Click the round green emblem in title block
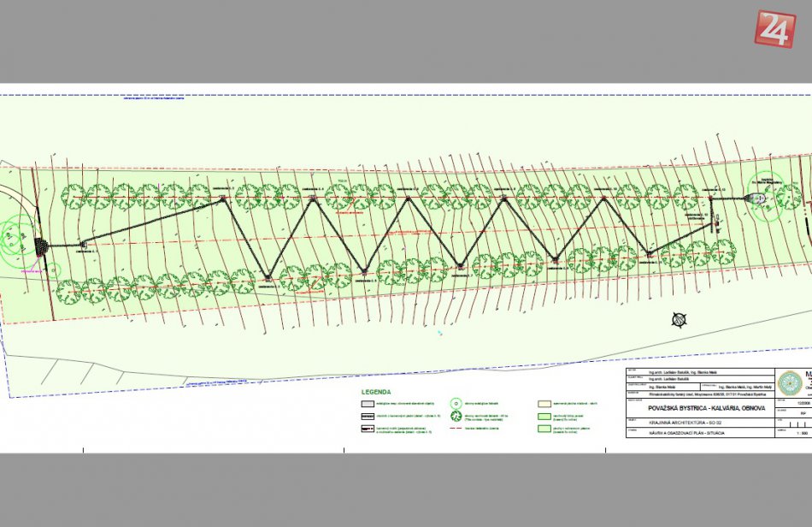 [789, 382]
